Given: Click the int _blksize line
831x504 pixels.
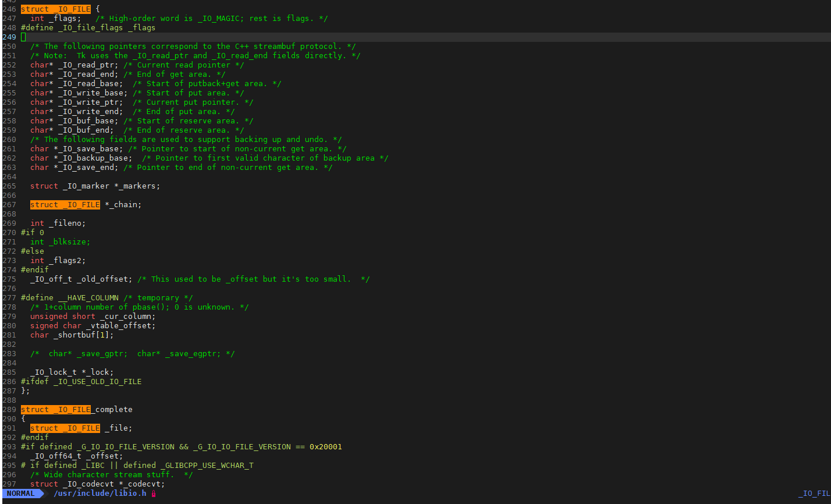Looking at the screenshot, I should click(x=61, y=242).
